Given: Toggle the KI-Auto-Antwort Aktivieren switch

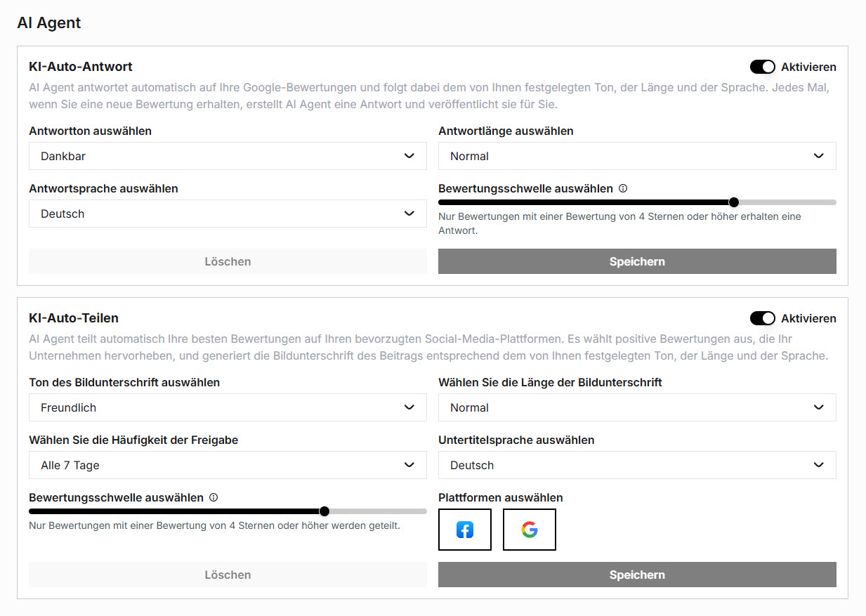Looking at the screenshot, I should coord(762,67).
